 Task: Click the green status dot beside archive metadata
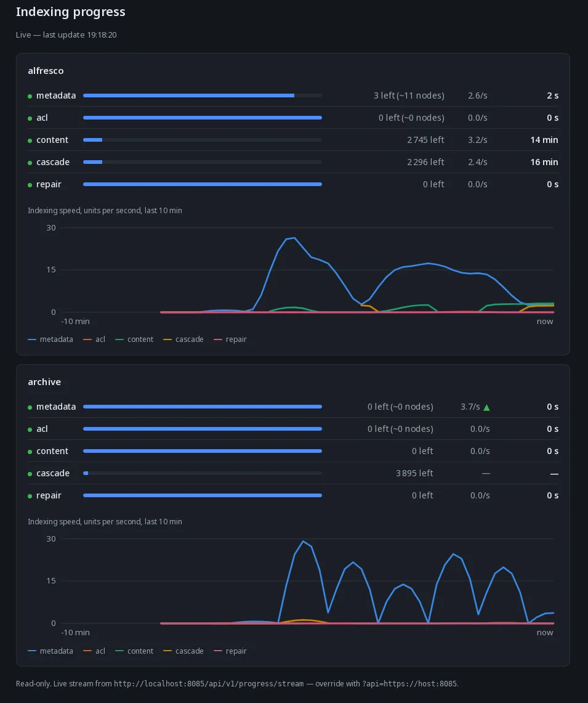[x=30, y=407]
